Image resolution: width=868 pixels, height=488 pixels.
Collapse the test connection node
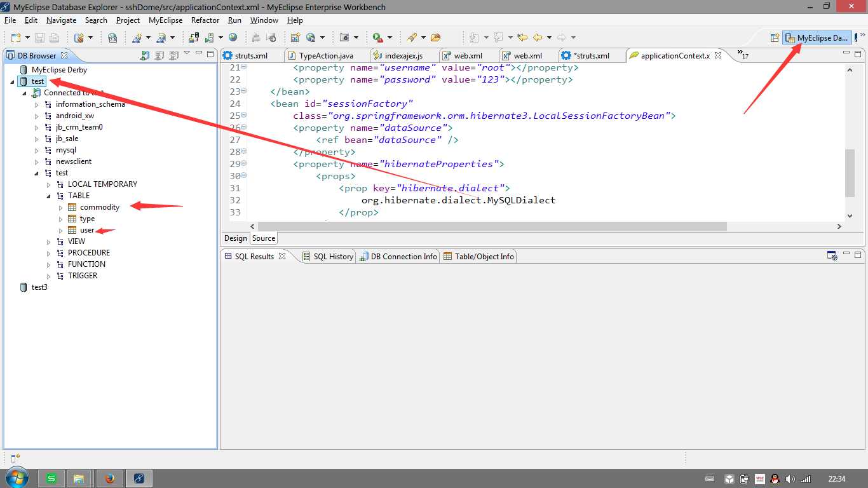click(x=13, y=81)
